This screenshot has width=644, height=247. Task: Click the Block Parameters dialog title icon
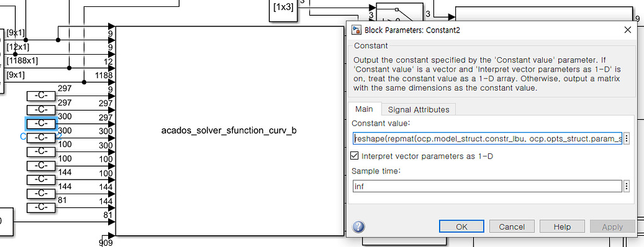pos(357,30)
